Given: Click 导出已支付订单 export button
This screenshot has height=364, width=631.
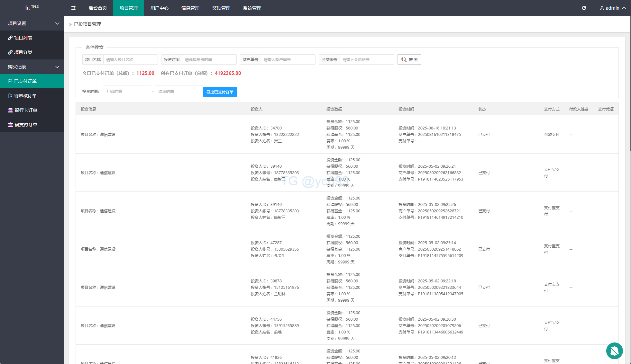Looking at the screenshot, I should 220,92.
